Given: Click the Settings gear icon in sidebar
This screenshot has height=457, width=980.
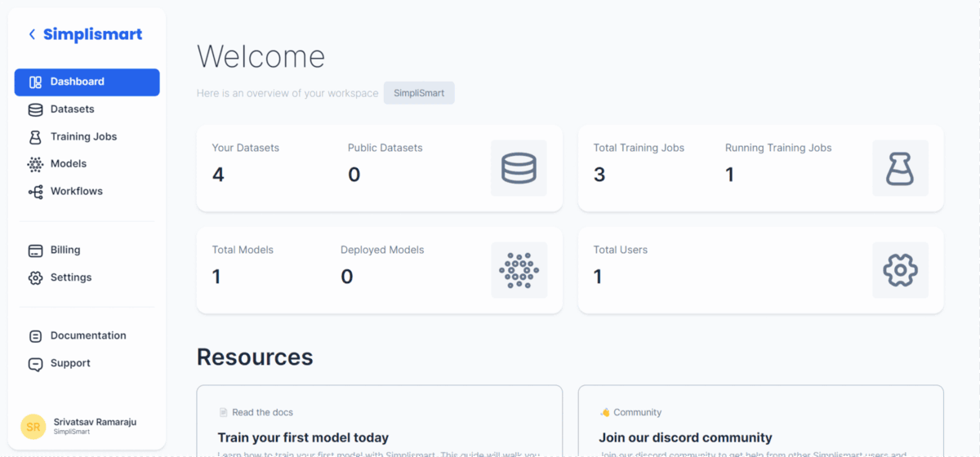Looking at the screenshot, I should click(x=35, y=277).
